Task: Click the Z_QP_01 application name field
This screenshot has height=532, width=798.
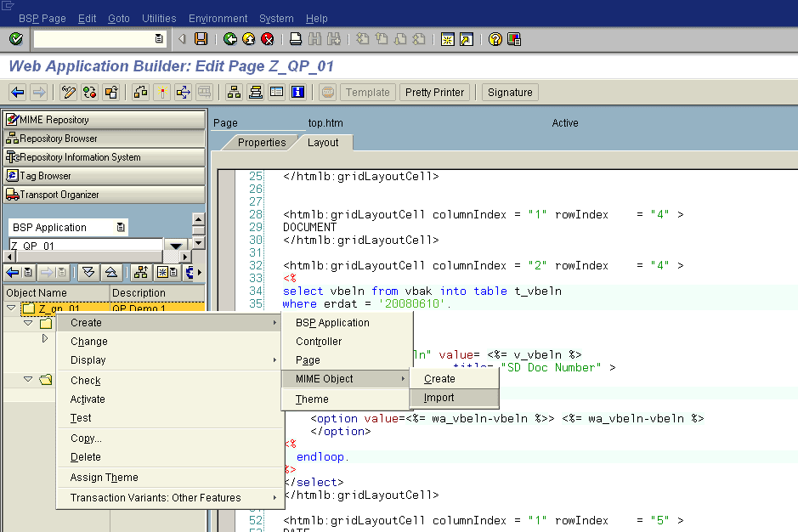Action: tap(86, 246)
